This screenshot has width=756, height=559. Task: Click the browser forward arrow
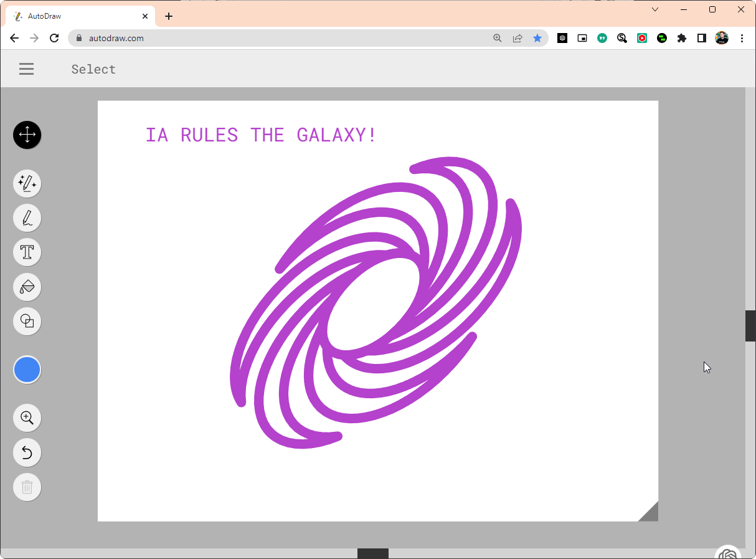click(34, 38)
